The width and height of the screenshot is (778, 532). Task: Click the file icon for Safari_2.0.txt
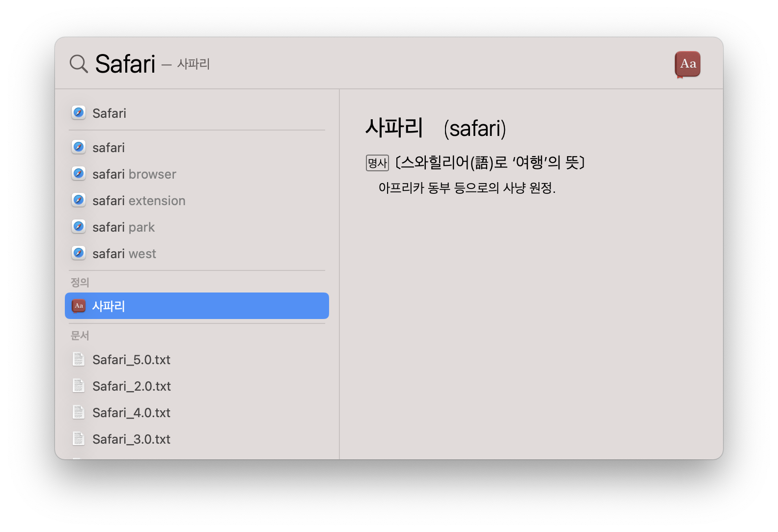[x=79, y=386]
